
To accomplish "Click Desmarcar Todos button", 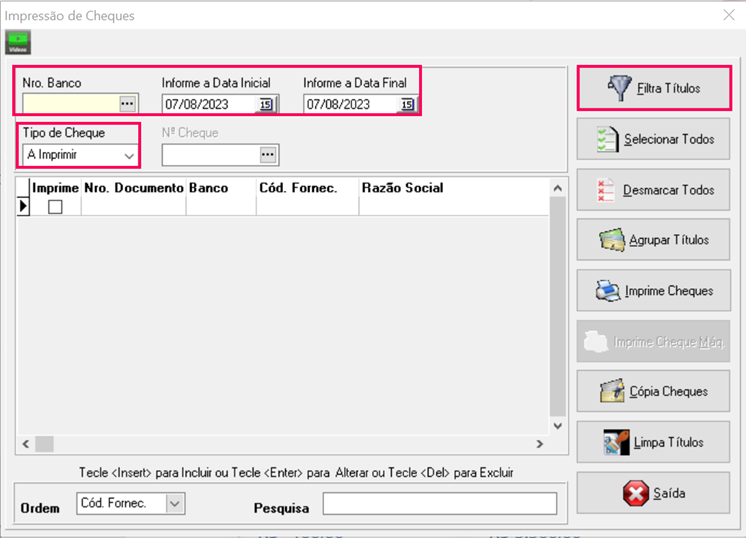I will [653, 190].
